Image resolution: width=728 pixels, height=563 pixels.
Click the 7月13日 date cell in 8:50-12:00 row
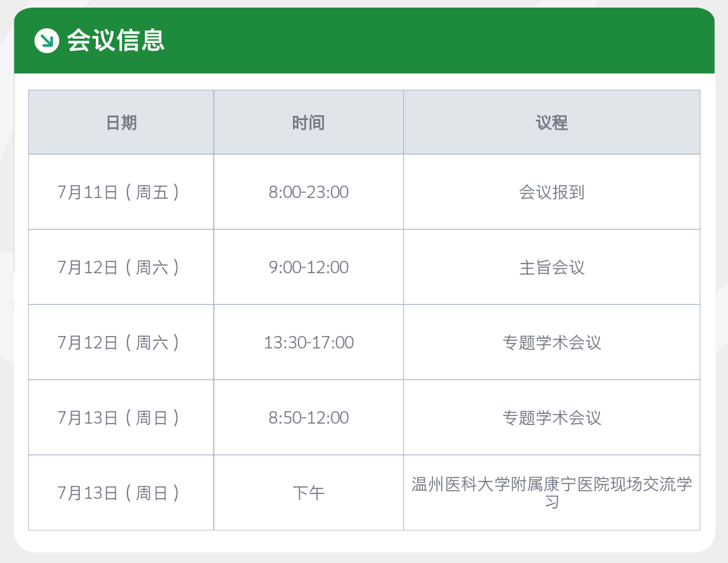[119, 417]
